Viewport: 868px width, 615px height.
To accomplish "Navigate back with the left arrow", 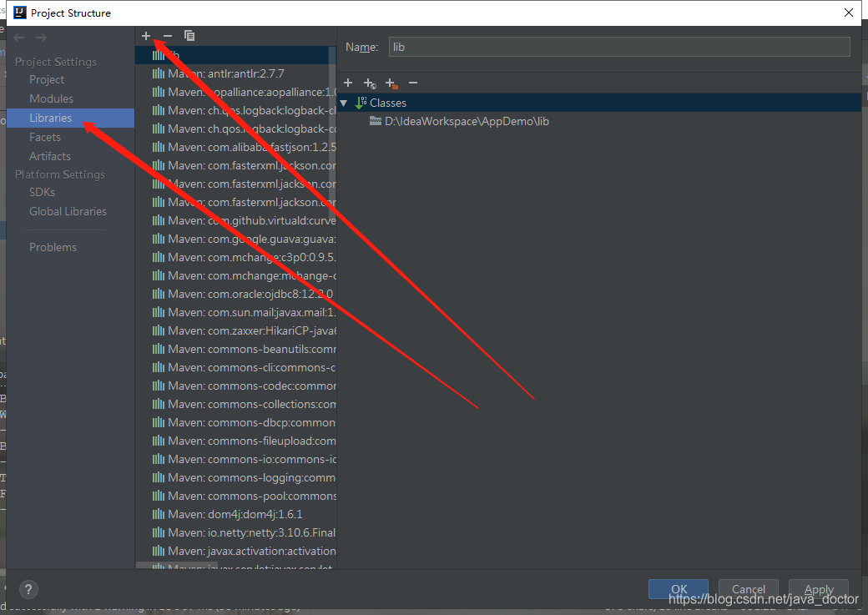I will [x=19, y=38].
